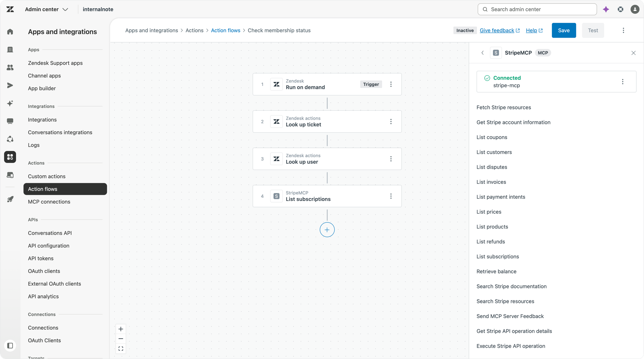Image resolution: width=644 pixels, height=359 pixels.
Task: Open Zendesk Support apps in sidebar
Action: [55, 63]
